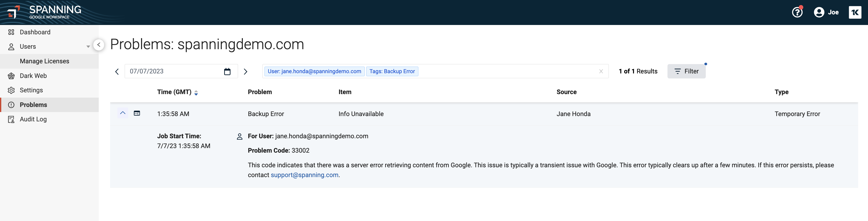Open the help question mark icon
This screenshot has height=221, width=868.
797,12
